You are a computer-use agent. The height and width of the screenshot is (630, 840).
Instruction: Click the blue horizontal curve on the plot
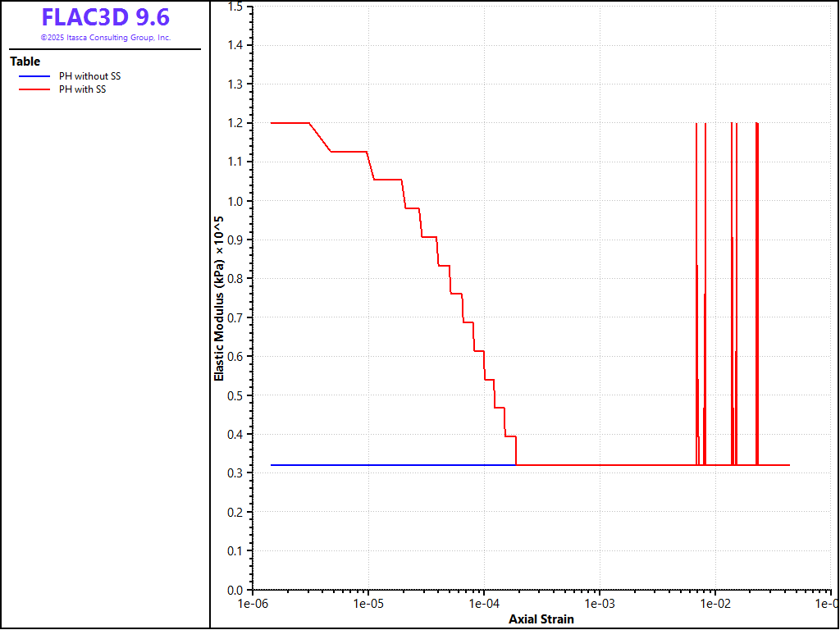(386, 465)
